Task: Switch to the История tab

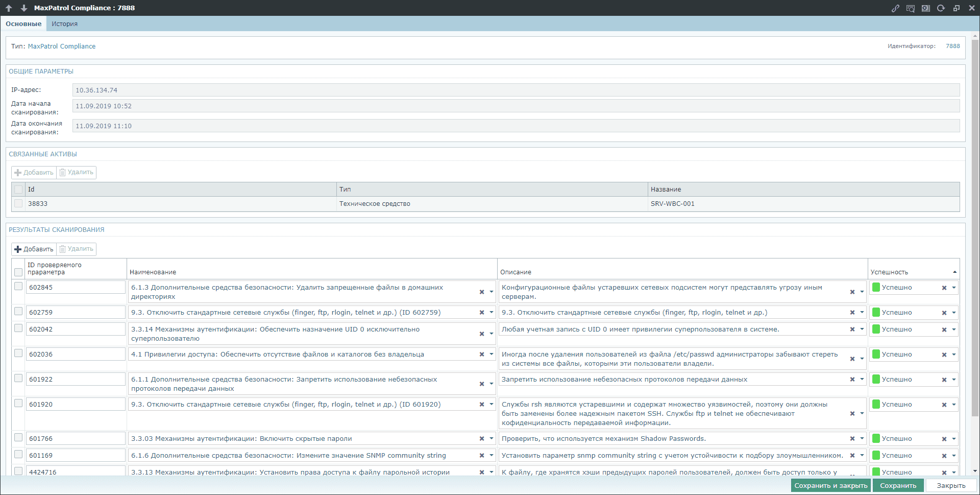Action: click(64, 24)
